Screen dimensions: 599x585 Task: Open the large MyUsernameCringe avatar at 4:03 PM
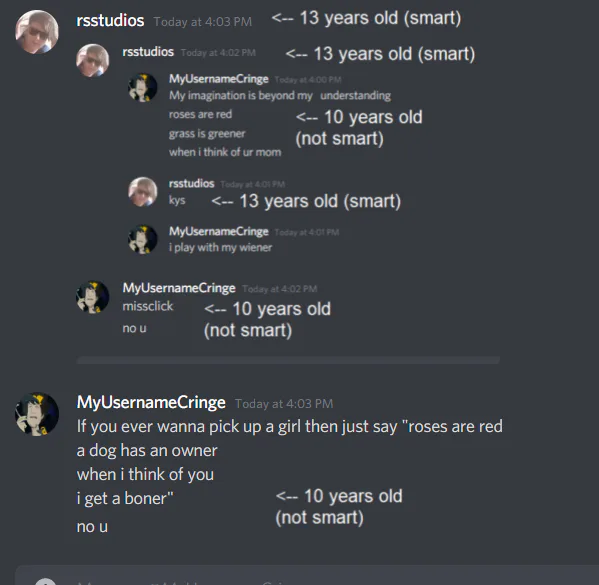coord(37,414)
